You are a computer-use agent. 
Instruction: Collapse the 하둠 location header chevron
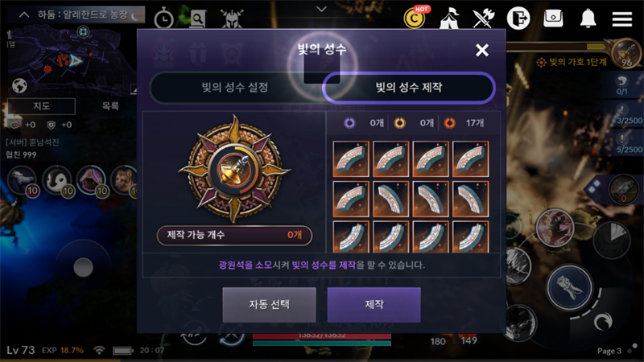tap(24, 15)
